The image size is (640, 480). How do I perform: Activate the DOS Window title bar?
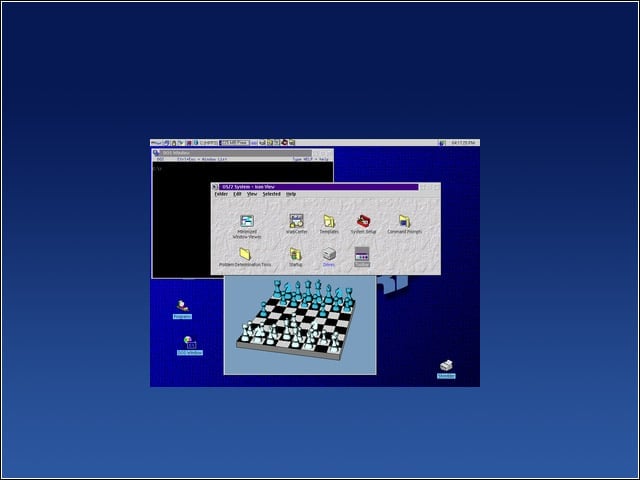[x=236, y=153]
